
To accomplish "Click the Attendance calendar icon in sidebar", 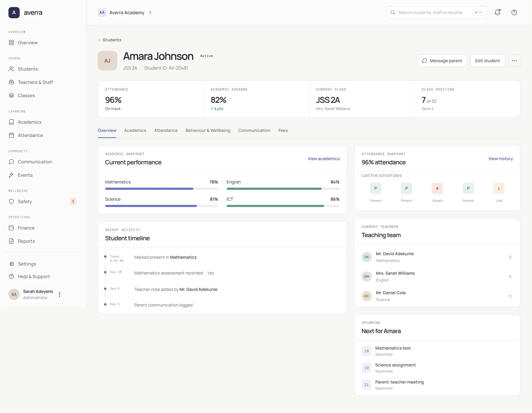I will click(x=12, y=135).
